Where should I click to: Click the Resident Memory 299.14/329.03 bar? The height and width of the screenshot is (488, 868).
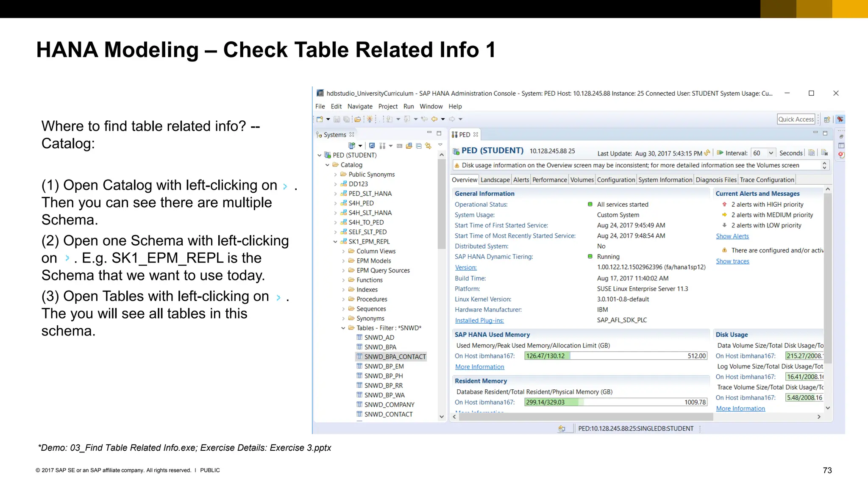616,402
